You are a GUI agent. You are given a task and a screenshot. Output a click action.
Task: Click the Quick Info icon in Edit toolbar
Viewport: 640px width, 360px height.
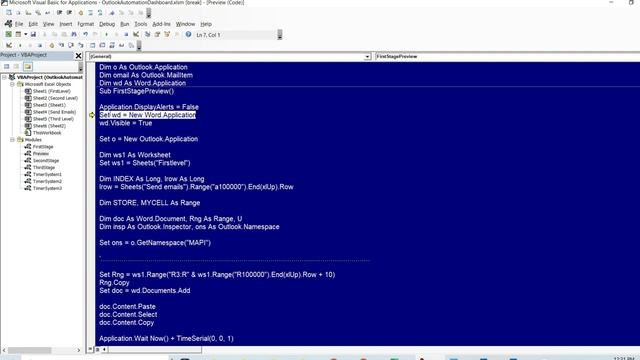tap(28, 13)
